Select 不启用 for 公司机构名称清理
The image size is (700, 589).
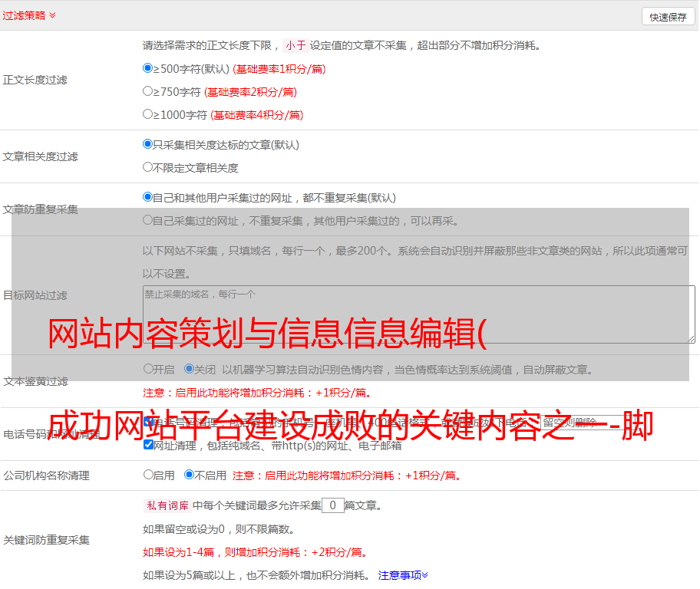189,475
